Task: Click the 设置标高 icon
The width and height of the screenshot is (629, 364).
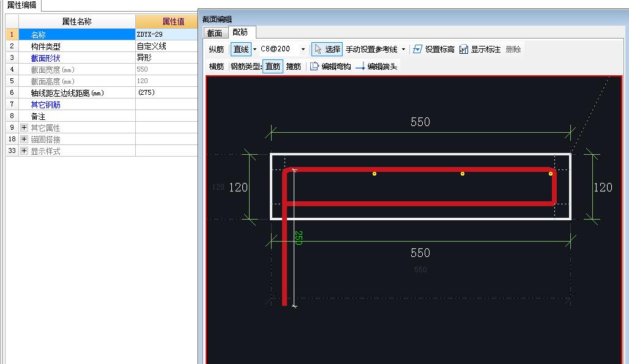Action: [x=417, y=49]
